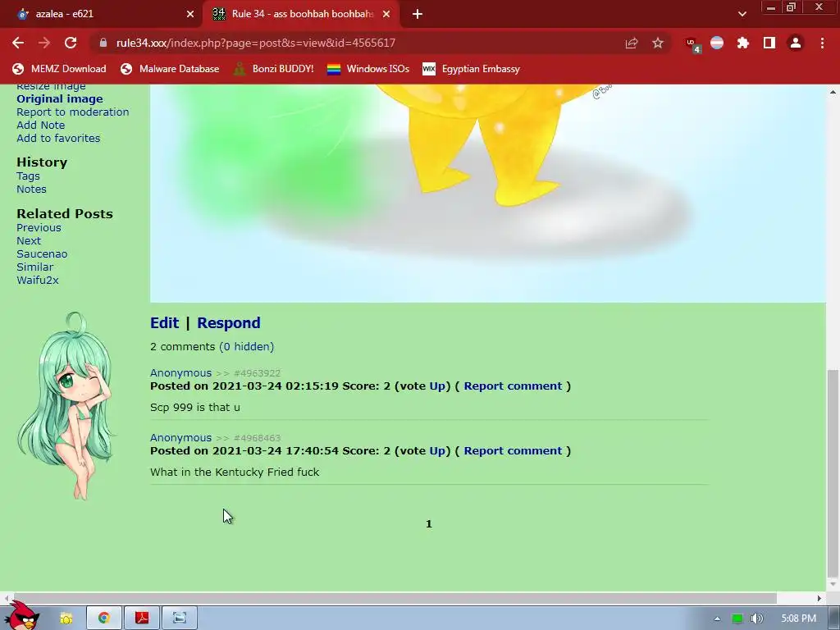Open the Notes history link
Screen dimensions: 840x630
tap(31, 189)
